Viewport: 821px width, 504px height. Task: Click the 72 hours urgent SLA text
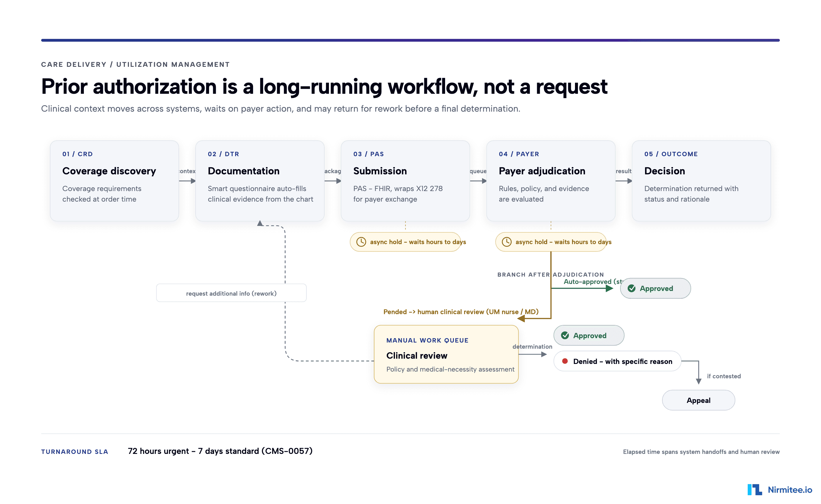220,451
